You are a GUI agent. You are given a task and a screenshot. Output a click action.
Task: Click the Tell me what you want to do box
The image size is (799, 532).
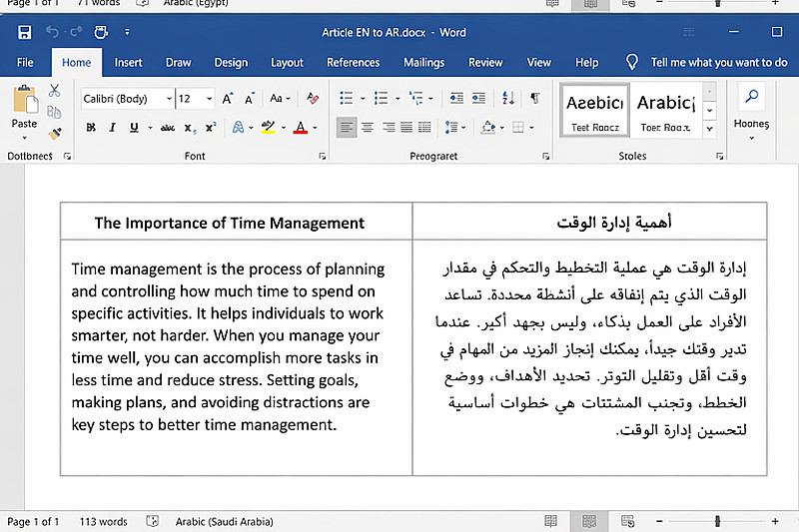coord(718,62)
